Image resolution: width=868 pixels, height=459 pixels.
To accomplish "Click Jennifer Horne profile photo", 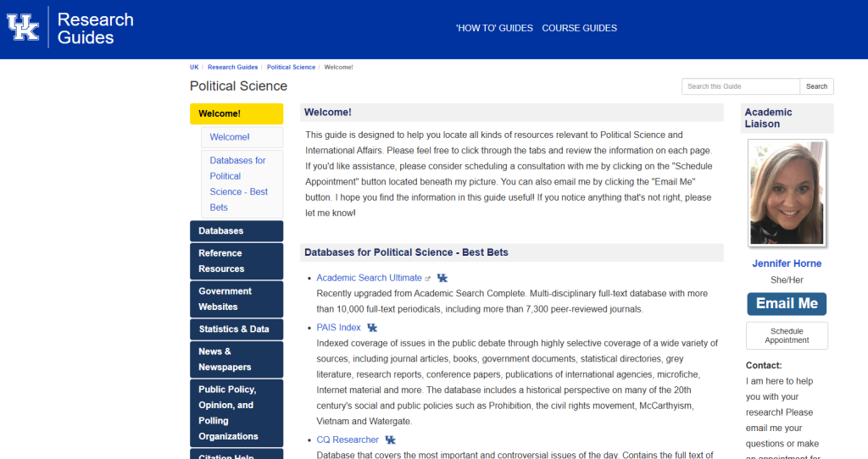I will [787, 193].
